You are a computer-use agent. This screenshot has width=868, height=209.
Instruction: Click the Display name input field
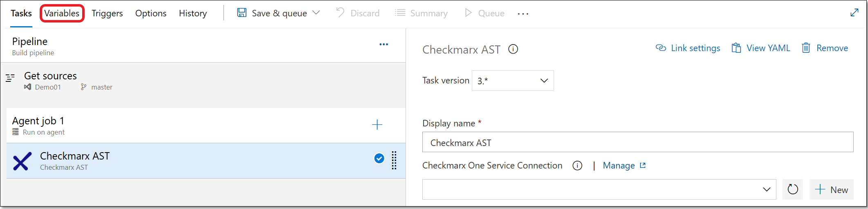click(x=638, y=142)
